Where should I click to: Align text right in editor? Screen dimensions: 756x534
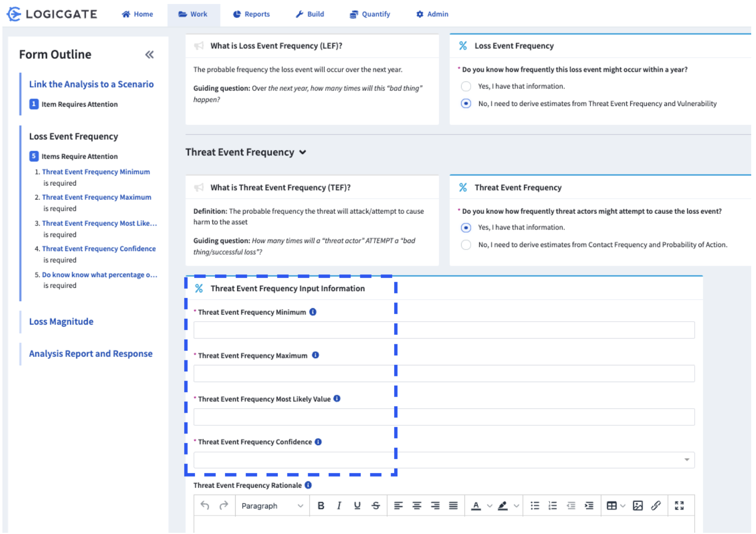435,506
